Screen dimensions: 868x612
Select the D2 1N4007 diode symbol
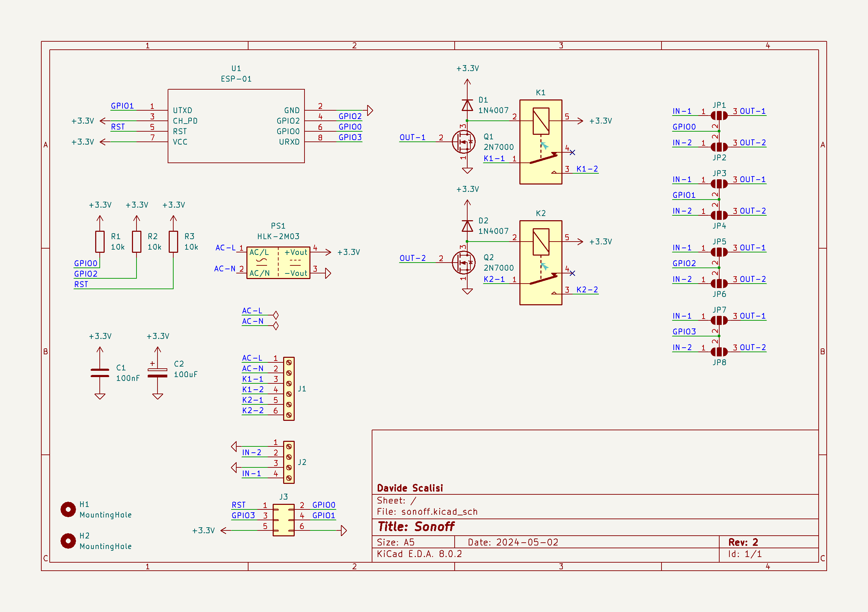[467, 226]
